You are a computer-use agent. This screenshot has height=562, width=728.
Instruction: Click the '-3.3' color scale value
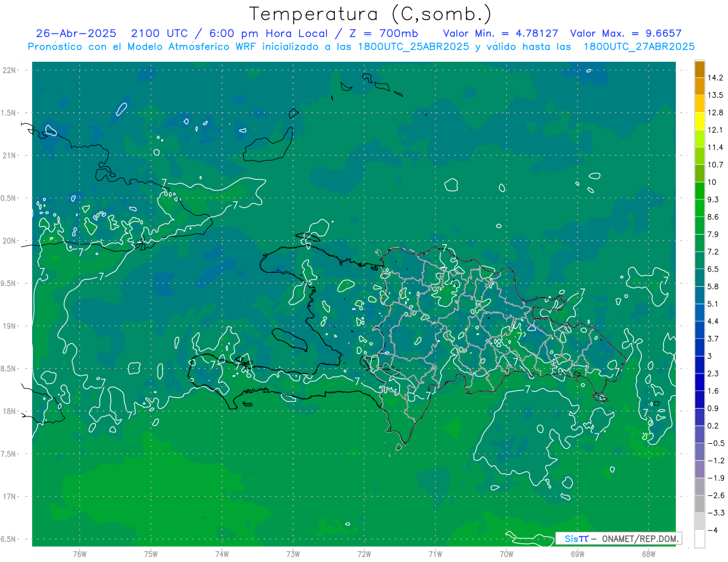click(715, 513)
